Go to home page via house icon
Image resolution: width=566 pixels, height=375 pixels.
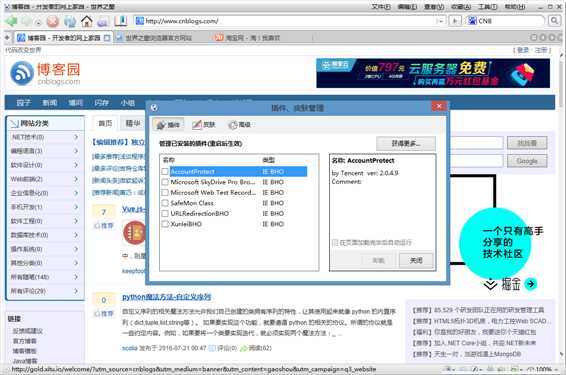(87, 21)
